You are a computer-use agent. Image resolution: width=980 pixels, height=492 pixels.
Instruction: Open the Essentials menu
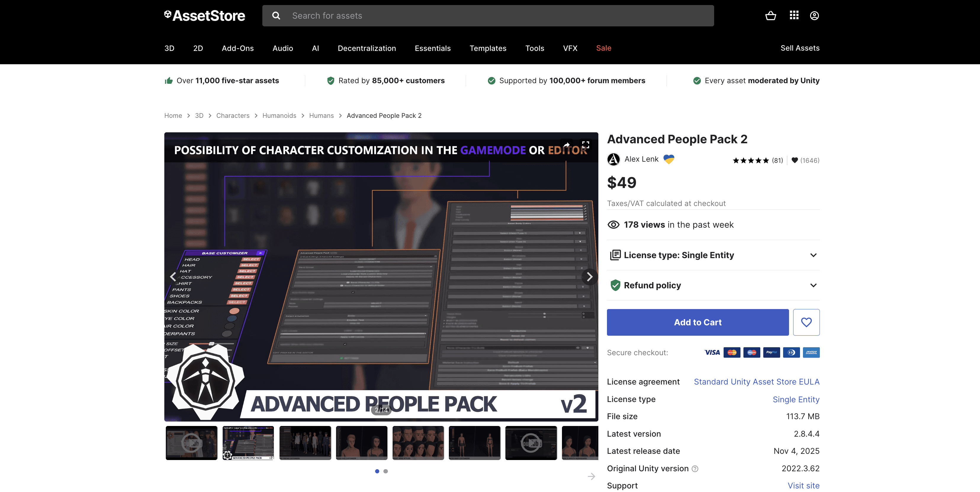click(x=433, y=48)
